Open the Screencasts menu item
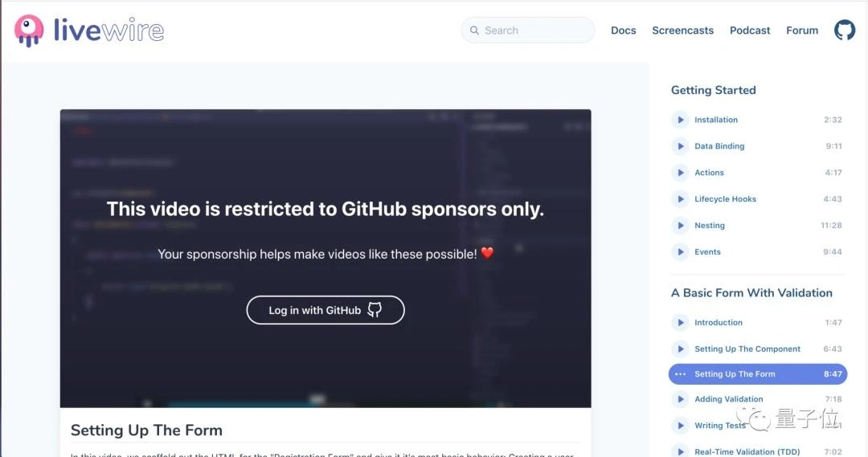The height and width of the screenshot is (457, 868). coord(682,31)
